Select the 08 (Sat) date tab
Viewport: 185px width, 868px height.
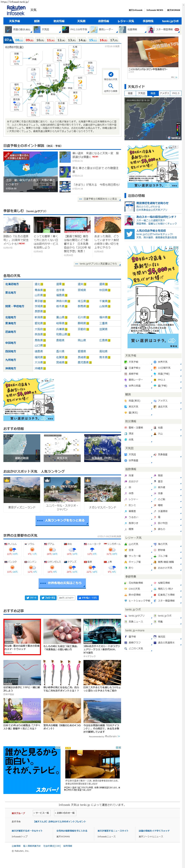(19, 40)
